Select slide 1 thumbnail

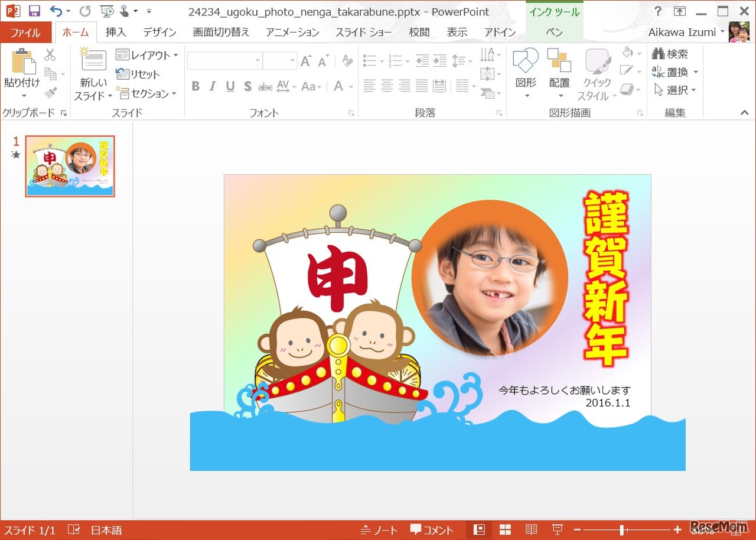point(70,166)
